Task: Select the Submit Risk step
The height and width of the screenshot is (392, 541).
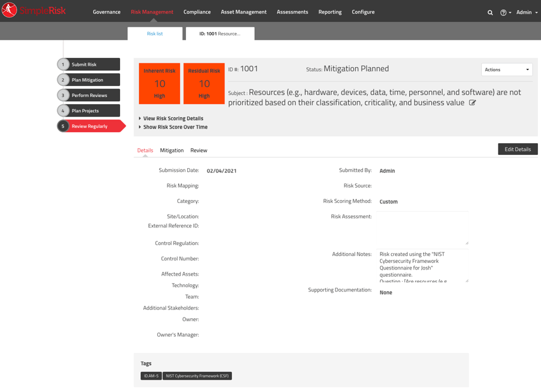Action: pyautogui.click(x=88, y=64)
